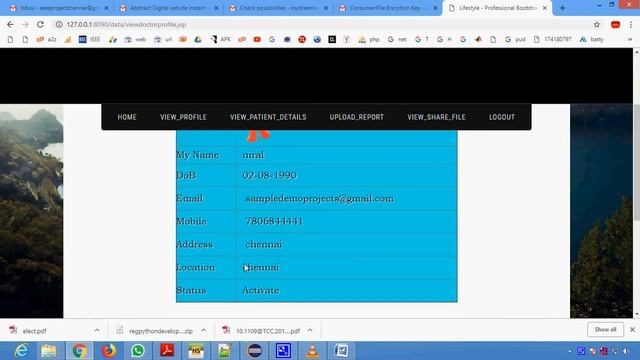Open WhatsApp from the taskbar
This screenshot has width=640, height=360.
click(138, 351)
